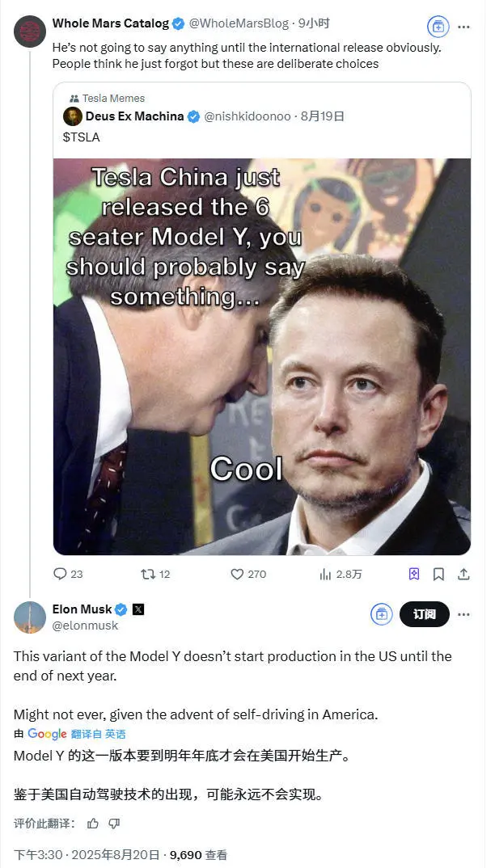The width and height of the screenshot is (495, 868).
Task: Click the repost icon showing 12
Action: click(148, 574)
